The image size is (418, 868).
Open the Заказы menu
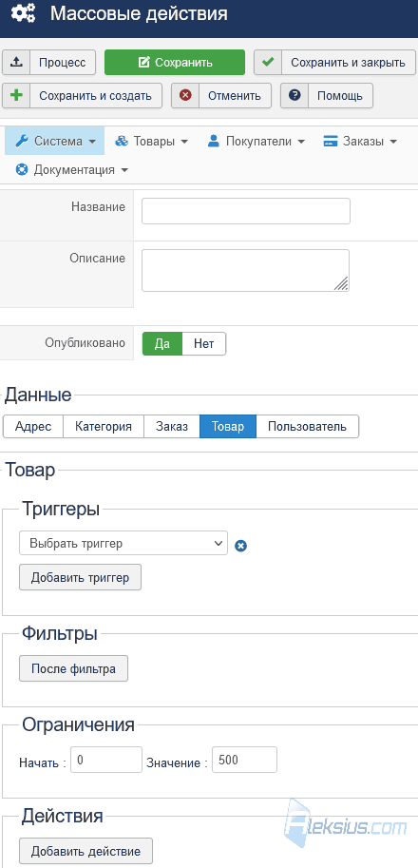360,141
